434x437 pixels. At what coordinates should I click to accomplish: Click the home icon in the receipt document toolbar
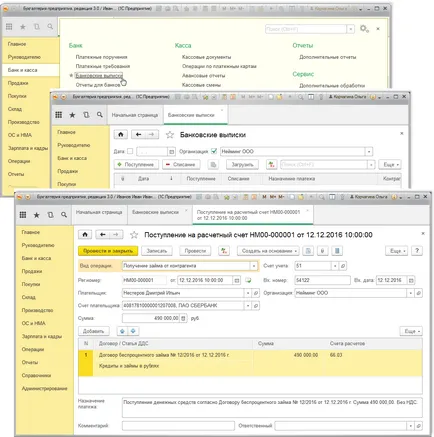(85, 235)
